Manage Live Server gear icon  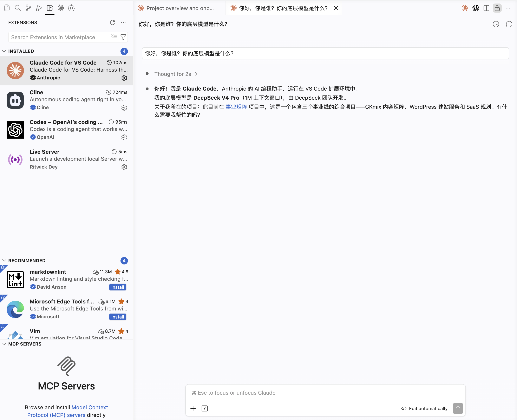[x=124, y=167]
